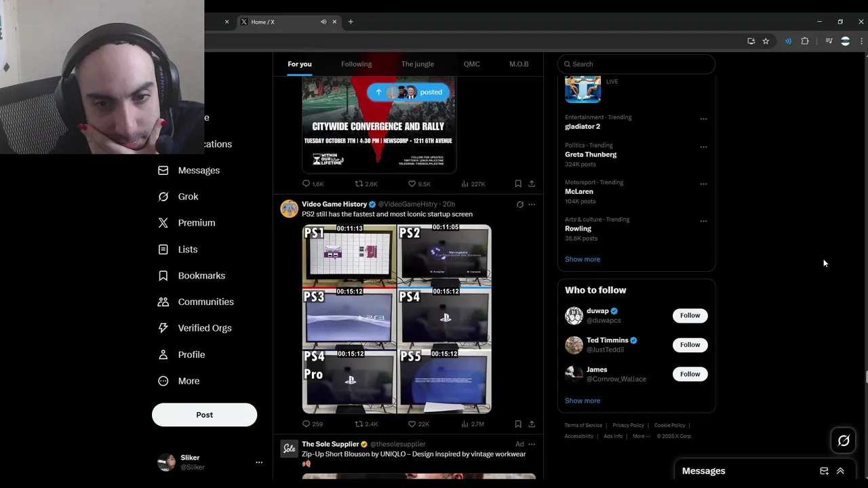Open Messages in the left sidebar
The height and width of the screenshot is (488, 868).
click(189, 170)
